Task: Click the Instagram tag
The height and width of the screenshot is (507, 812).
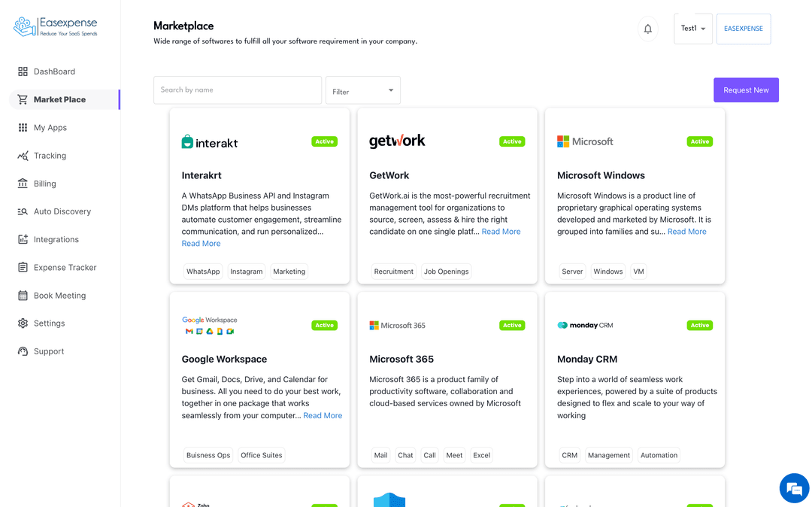Action: coord(247,272)
